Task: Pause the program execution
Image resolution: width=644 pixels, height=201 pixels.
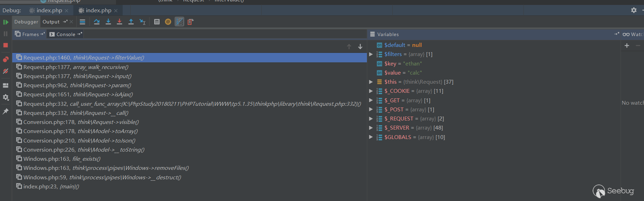Action: [x=6, y=34]
